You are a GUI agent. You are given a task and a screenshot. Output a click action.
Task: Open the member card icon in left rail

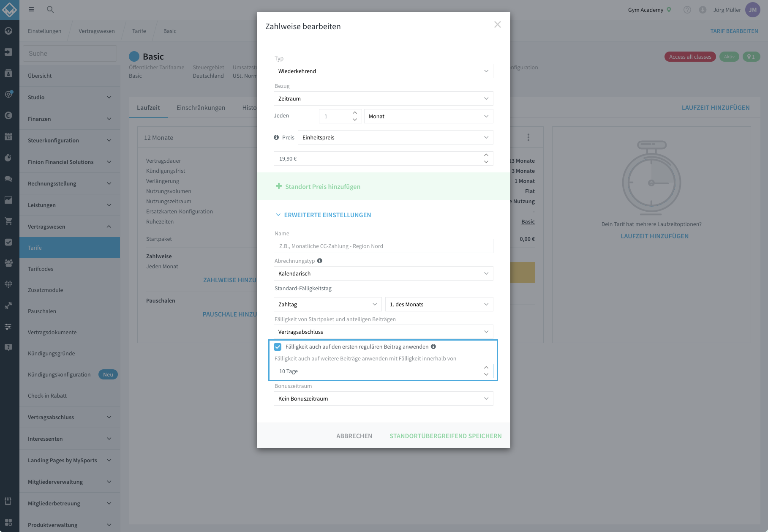(x=8, y=73)
